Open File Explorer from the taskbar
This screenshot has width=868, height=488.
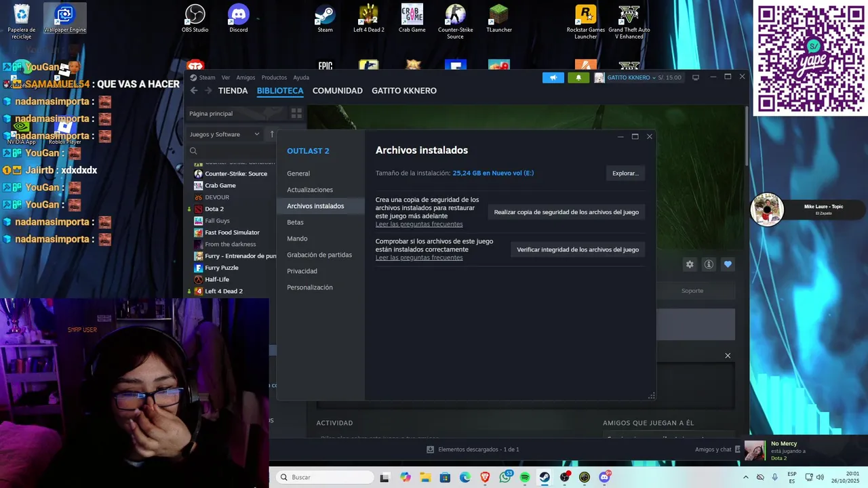[425, 477]
